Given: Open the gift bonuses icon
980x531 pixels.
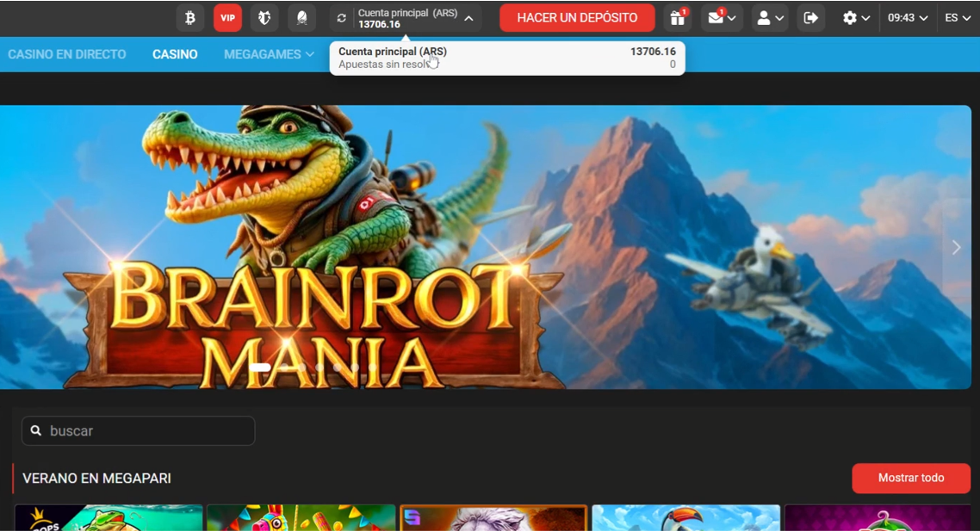Looking at the screenshot, I should 678,17.
